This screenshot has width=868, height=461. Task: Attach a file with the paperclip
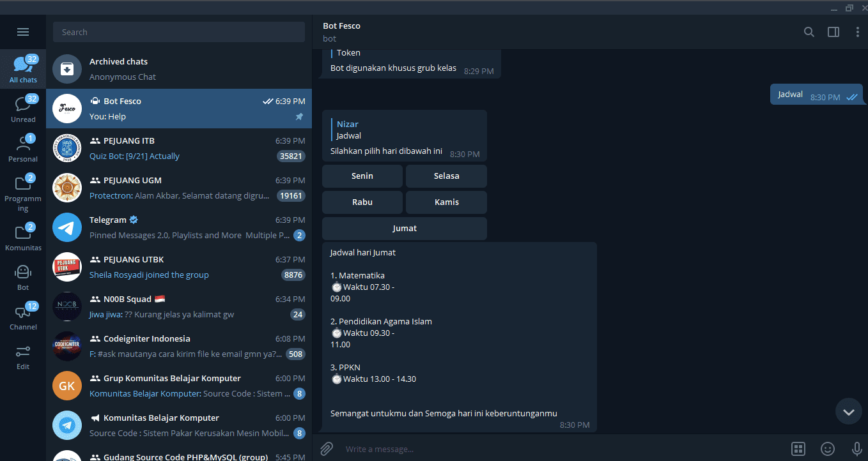click(327, 449)
